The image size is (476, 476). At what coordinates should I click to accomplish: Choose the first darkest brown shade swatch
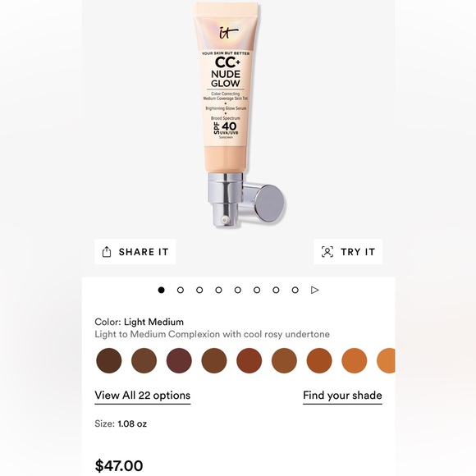109,360
